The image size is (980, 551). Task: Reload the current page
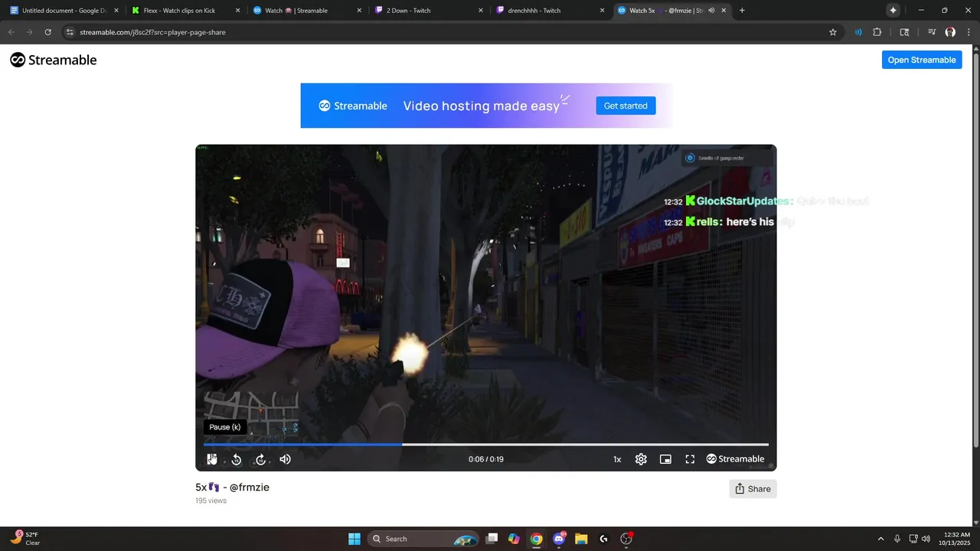[48, 32]
